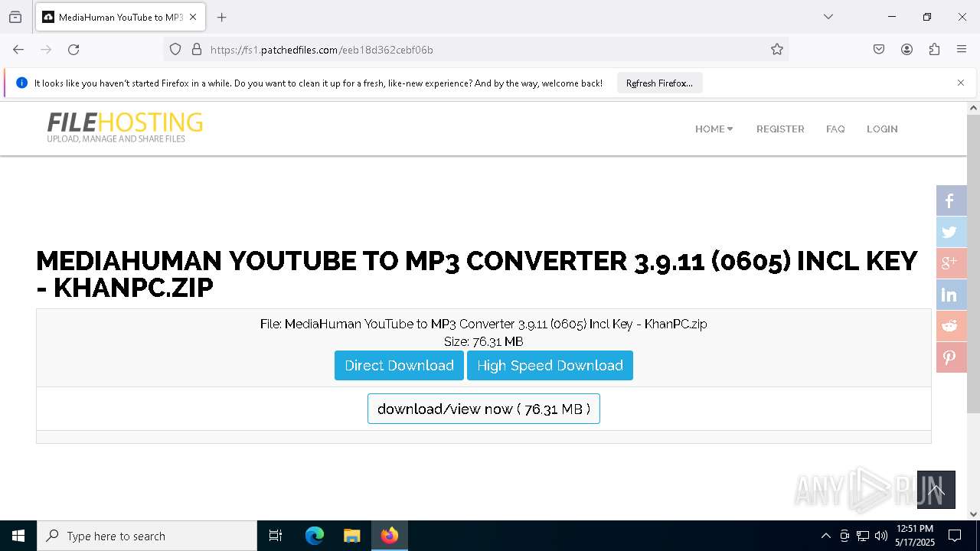Click the High Speed Download button
Screen dimensions: 980x551
tap(550, 365)
